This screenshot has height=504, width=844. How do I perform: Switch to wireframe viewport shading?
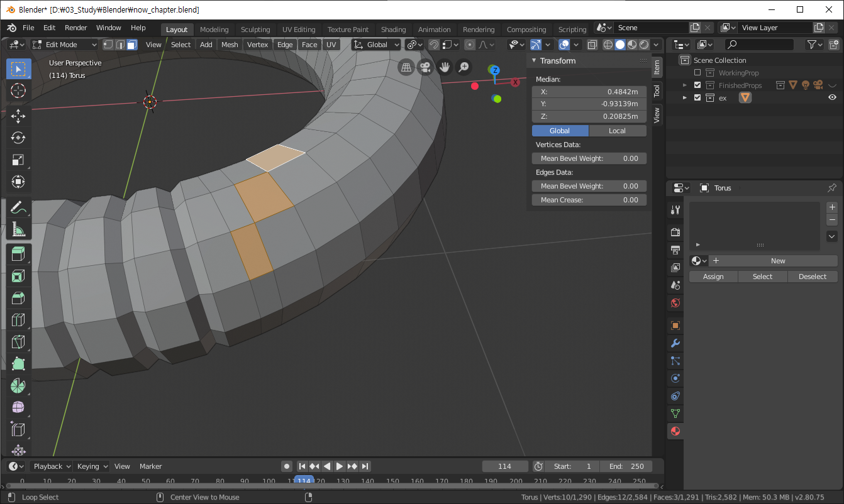pos(608,45)
